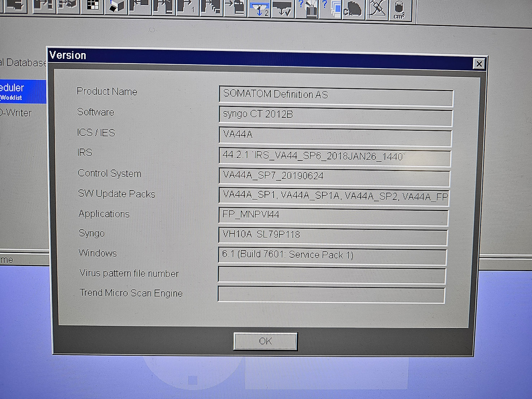This screenshot has height=399, width=532.
Task: Click the Trend Micro Scan Engine field
Action: click(x=331, y=294)
